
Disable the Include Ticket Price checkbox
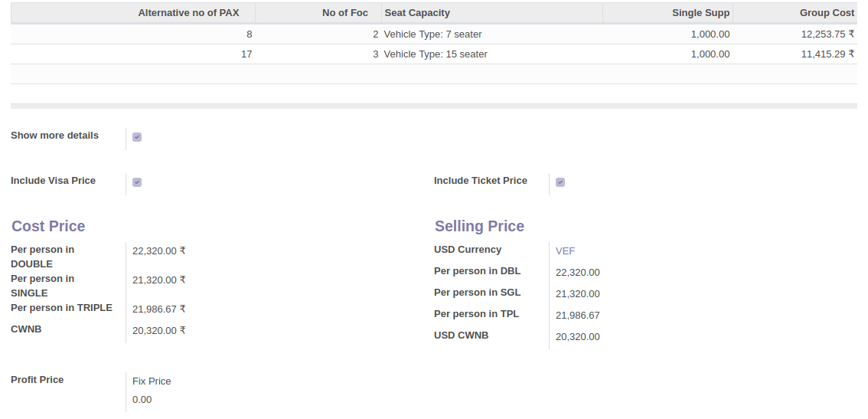click(x=560, y=182)
